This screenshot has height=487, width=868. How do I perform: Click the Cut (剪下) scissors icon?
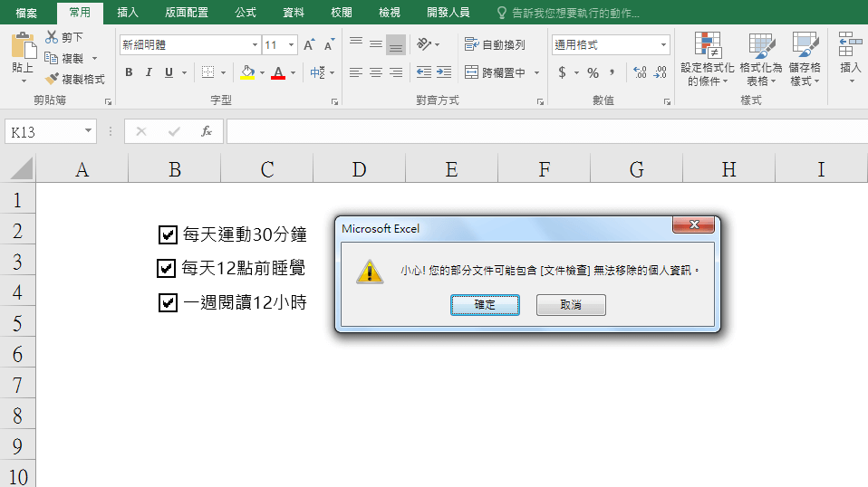52,37
